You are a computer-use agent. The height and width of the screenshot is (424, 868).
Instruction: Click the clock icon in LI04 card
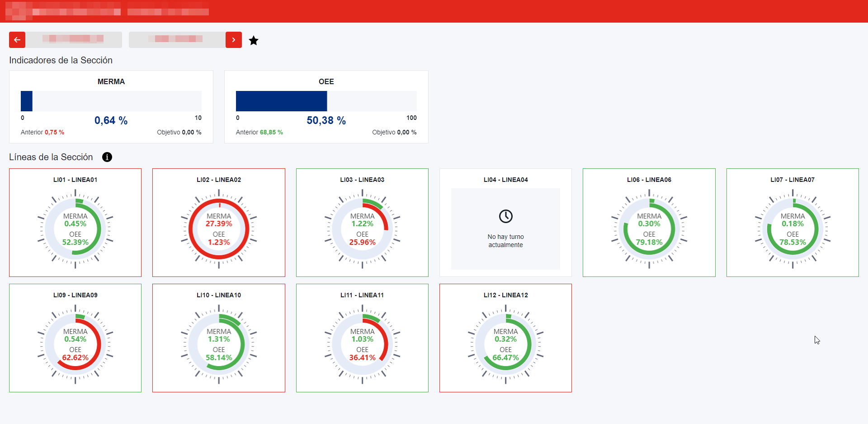[x=505, y=216]
